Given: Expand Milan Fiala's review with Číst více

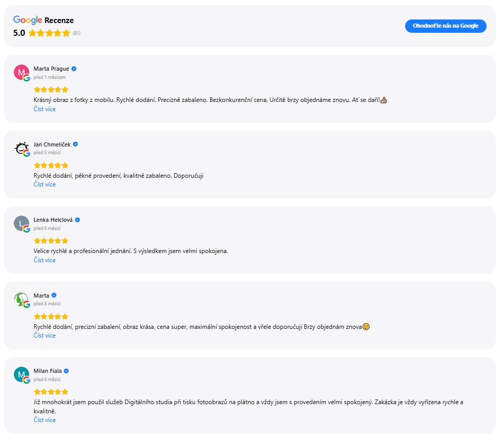Looking at the screenshot, I should (44, 420).
